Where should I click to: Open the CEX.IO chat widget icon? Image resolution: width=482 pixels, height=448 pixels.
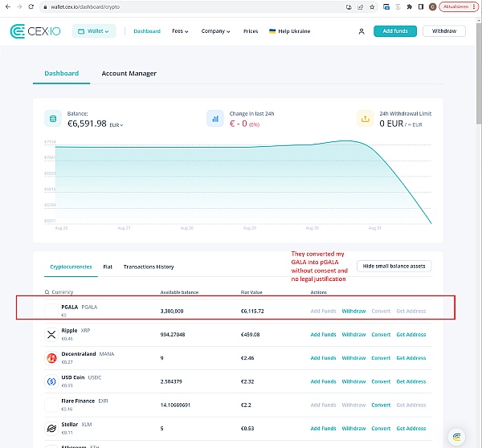click(456, 437)
